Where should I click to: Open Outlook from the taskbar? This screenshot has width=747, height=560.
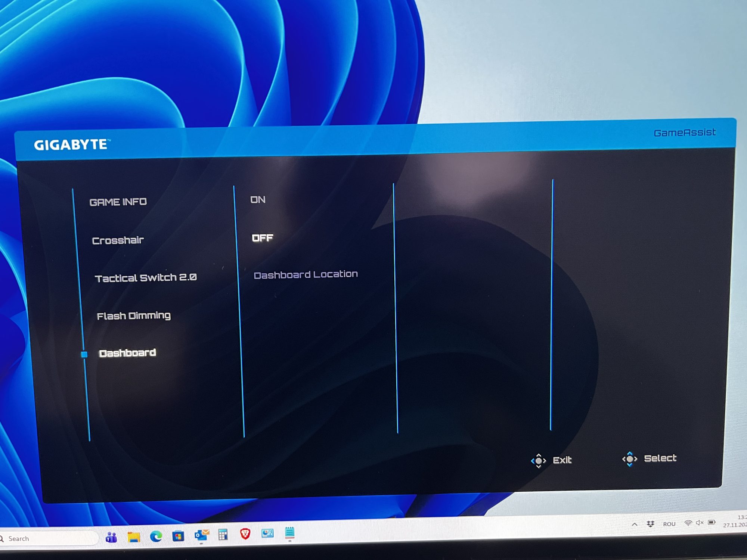click(x=202, y=535)
